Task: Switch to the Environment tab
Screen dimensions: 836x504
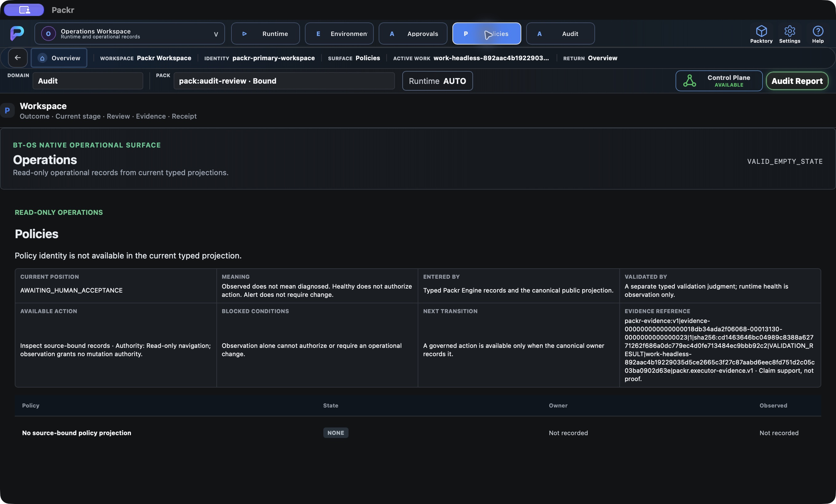Action: [339, 33]
